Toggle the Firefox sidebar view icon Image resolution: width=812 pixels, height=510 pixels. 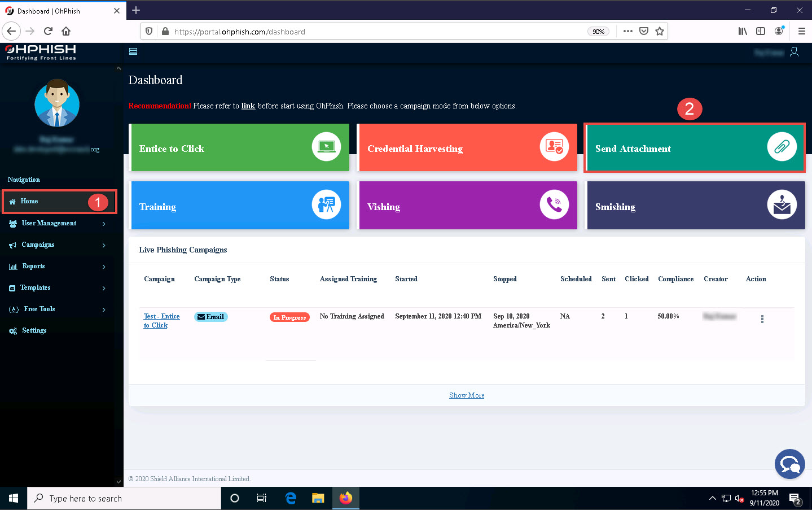[x=761, y=31]
